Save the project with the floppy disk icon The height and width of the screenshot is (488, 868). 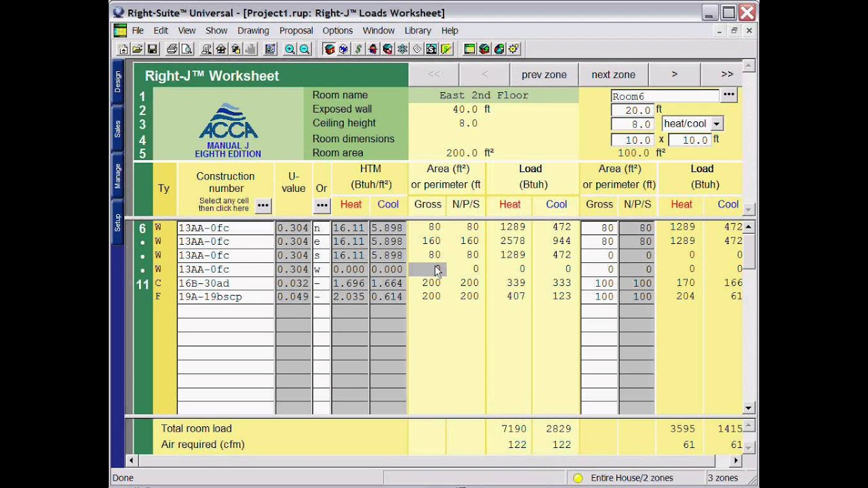tap(152, 49)
